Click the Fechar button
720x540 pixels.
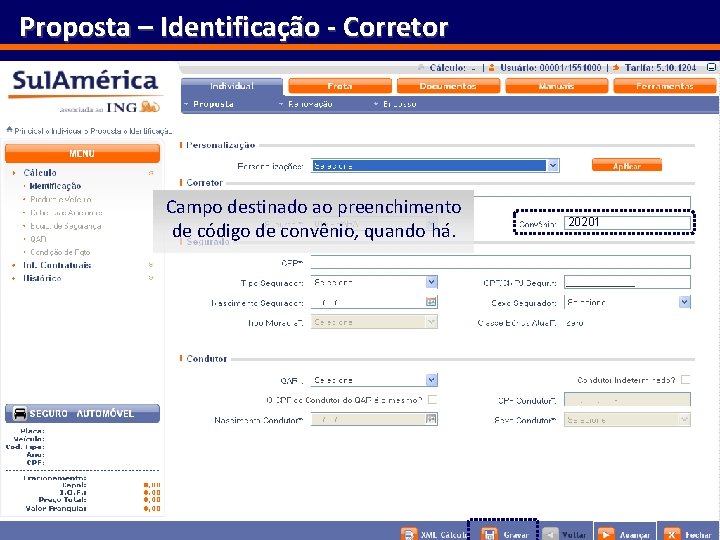[688, 534]
